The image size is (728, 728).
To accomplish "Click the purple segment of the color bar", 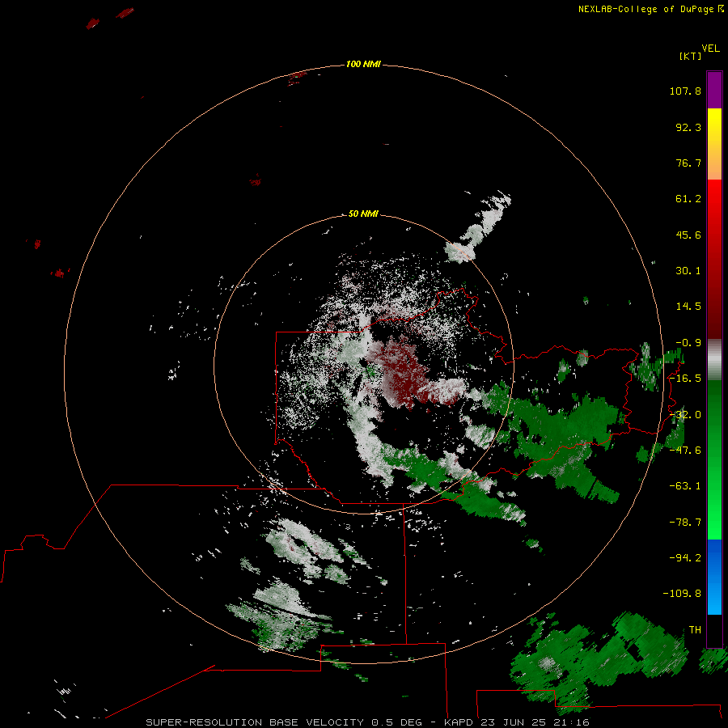I will (714, 90).
